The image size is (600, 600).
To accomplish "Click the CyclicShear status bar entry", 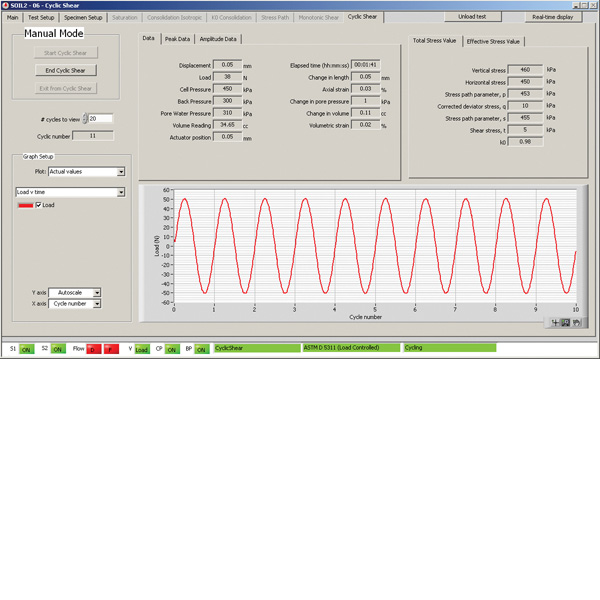I will 257,348.
